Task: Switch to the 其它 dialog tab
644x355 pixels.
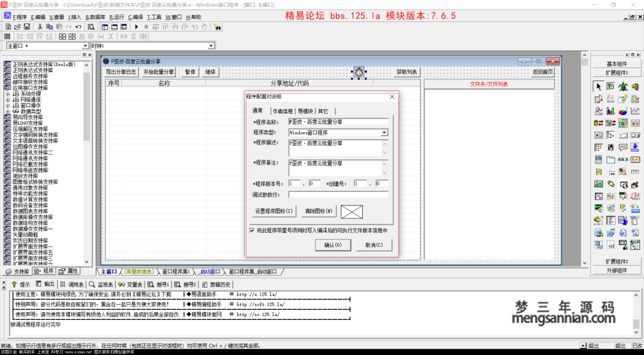Action: click(x=323, y=111)
